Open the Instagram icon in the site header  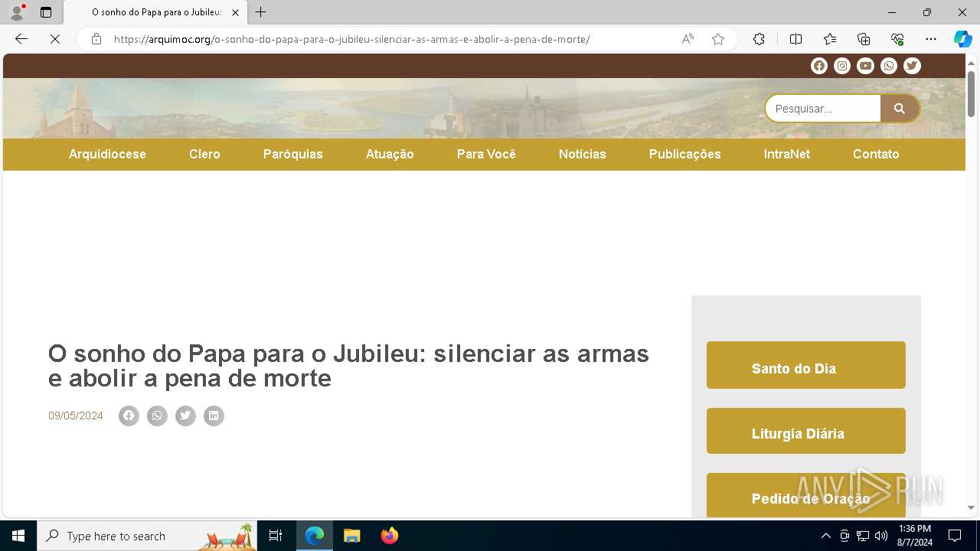tap(842, 66)
